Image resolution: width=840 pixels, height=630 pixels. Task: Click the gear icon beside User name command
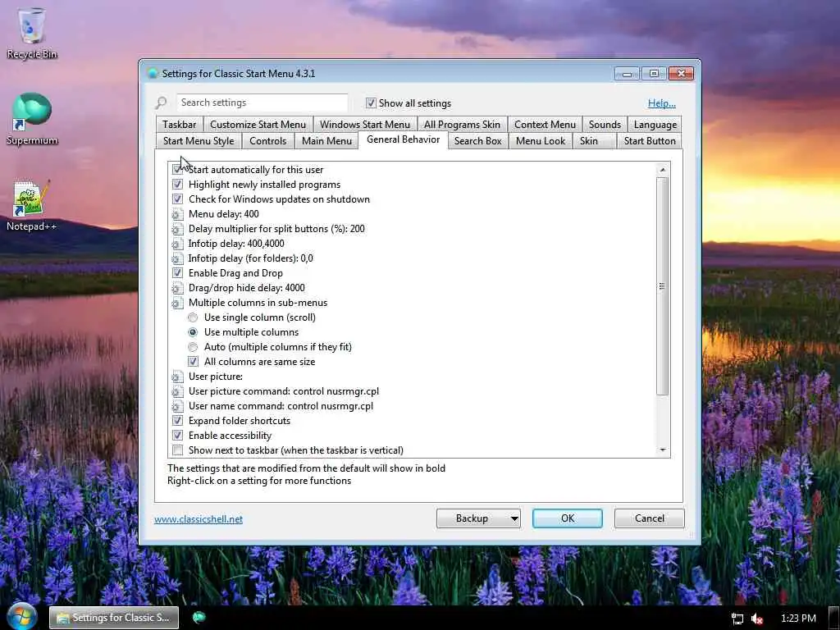(x=177, y=406)
